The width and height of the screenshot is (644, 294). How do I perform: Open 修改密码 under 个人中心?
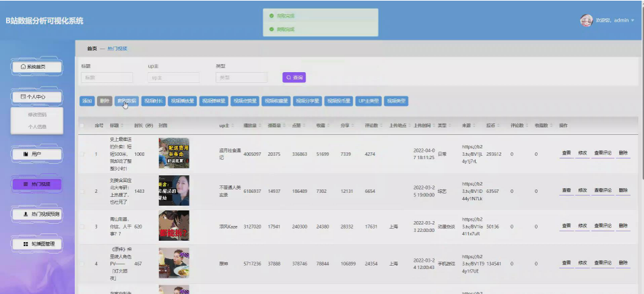click(37, 115)
